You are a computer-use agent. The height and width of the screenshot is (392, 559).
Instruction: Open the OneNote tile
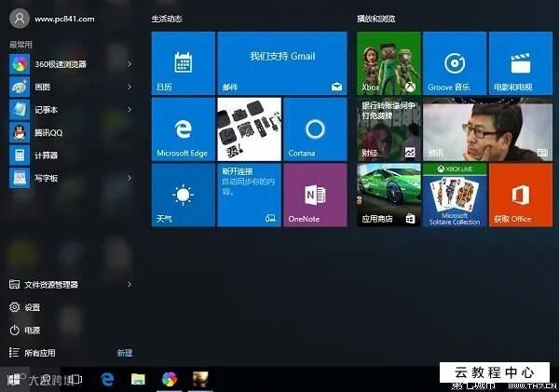click(x=315, y=195)
